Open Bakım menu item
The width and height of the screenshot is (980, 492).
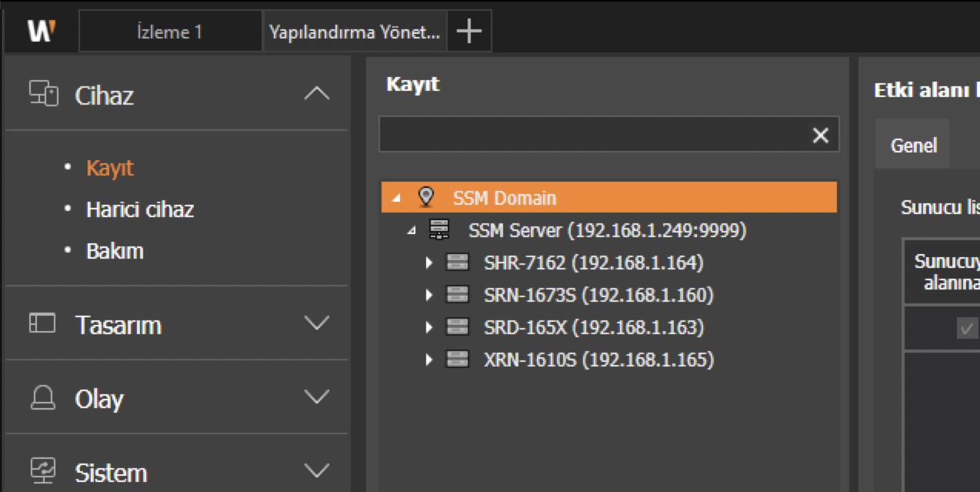tap(115, 251)
